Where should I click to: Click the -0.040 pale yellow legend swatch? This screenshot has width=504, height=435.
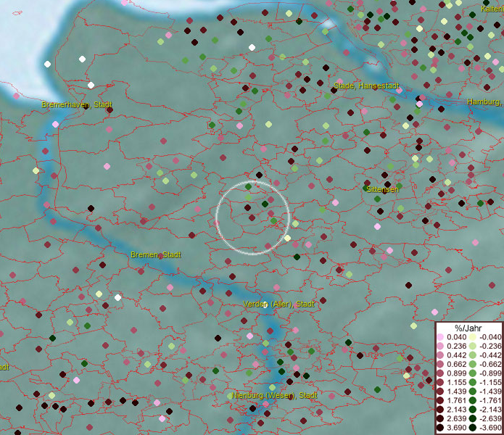pos(471,337)
